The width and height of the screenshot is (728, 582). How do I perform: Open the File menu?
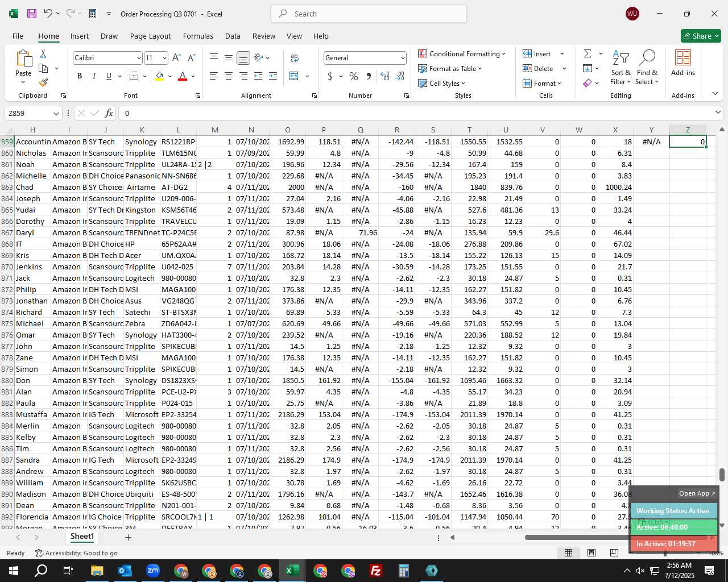point(18,36)
